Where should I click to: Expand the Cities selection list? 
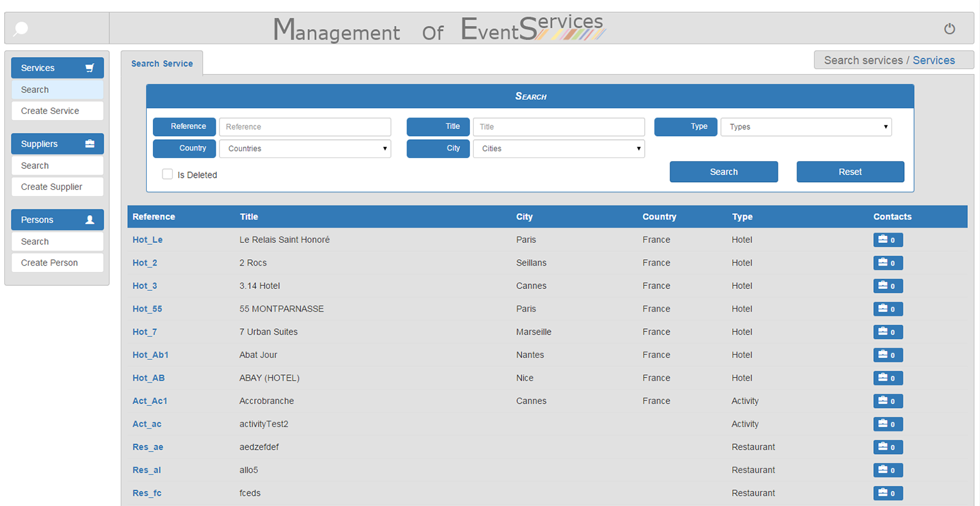coord(559,149)
